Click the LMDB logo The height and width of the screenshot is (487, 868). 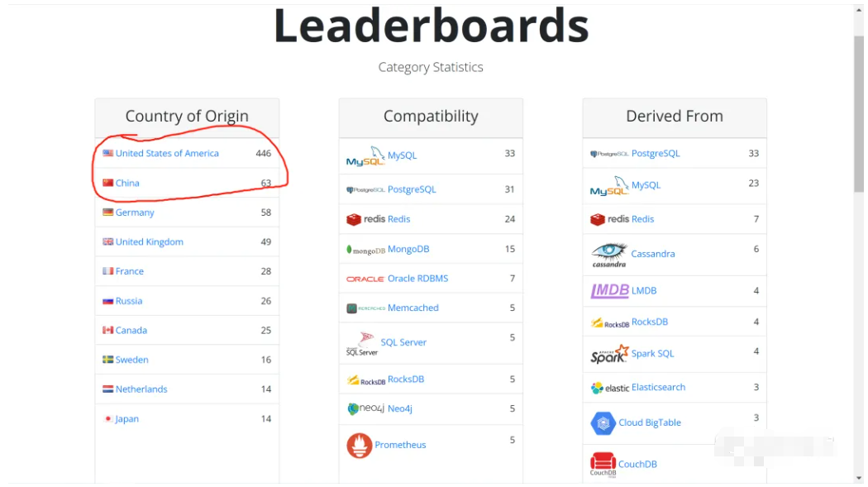point(609,290)
